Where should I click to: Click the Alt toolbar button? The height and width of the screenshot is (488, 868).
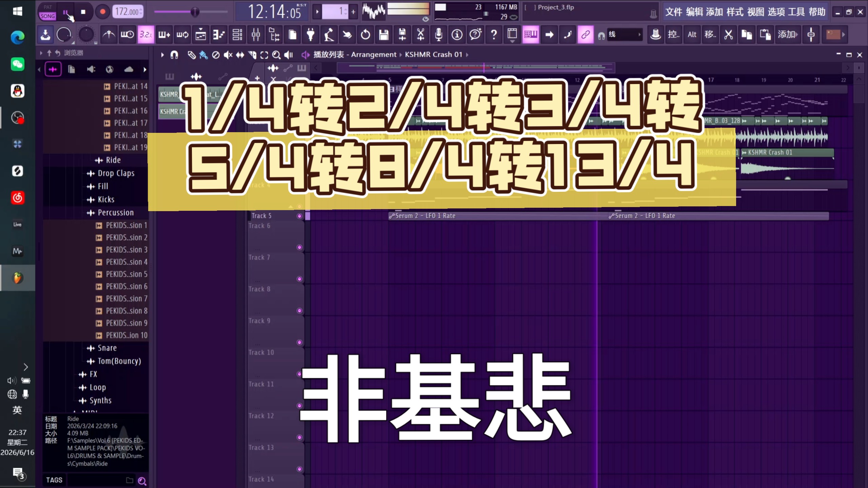[692, 34]
